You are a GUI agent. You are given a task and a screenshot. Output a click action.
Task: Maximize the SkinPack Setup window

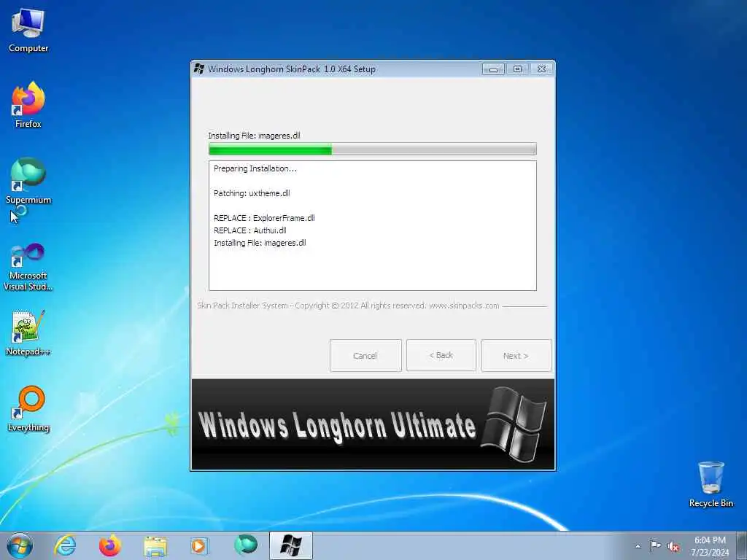[x=517, y=69]
